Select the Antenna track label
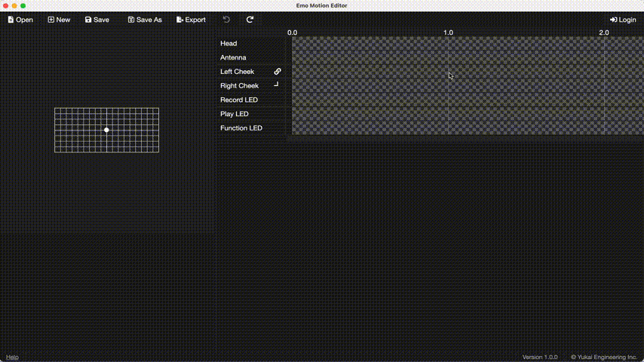 [x=233, y=57]
